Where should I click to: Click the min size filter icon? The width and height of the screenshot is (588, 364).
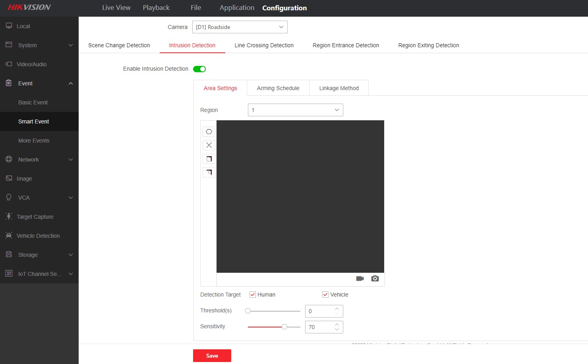point(209,172)
